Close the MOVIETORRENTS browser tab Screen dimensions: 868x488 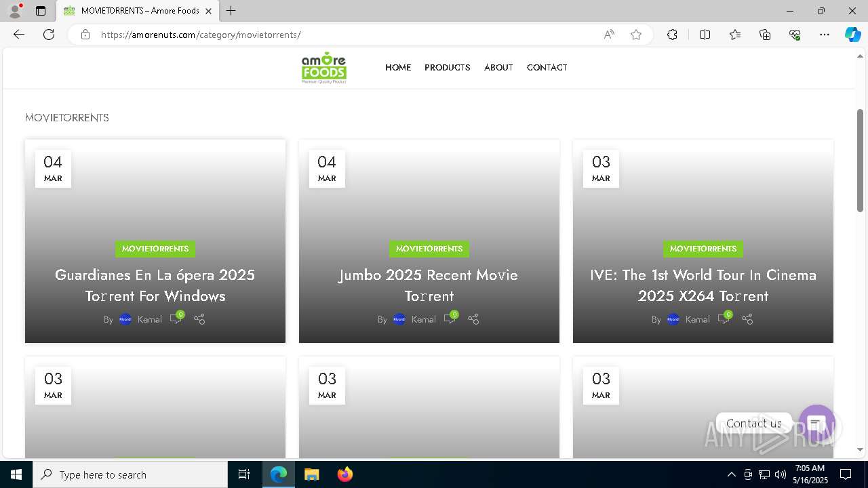pos(208,11)
